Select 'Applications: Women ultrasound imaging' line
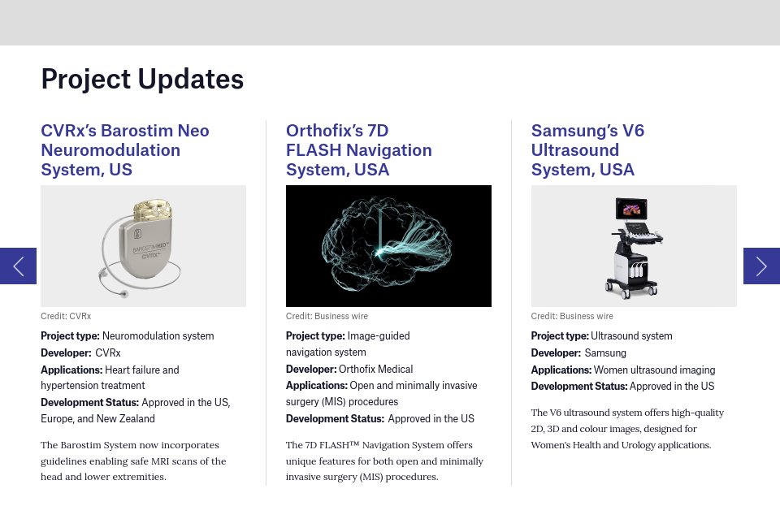The image size is (780, 532). [623, 370]
